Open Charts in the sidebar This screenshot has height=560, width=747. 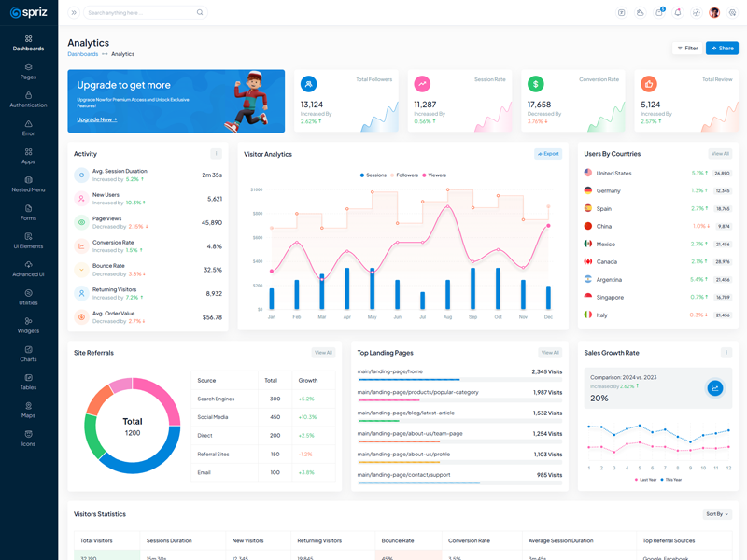28,353
